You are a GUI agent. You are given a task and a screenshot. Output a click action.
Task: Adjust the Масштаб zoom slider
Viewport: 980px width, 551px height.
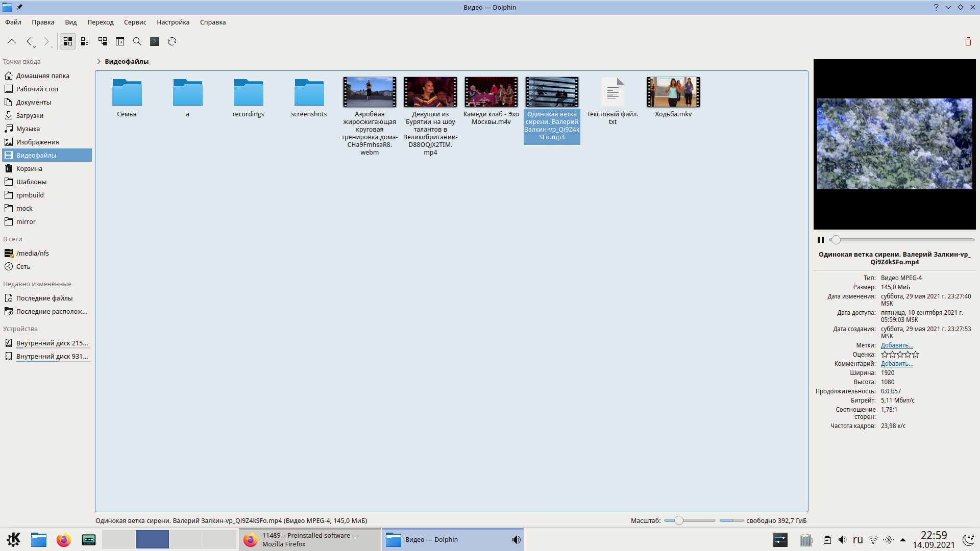(x=678, y=520)
